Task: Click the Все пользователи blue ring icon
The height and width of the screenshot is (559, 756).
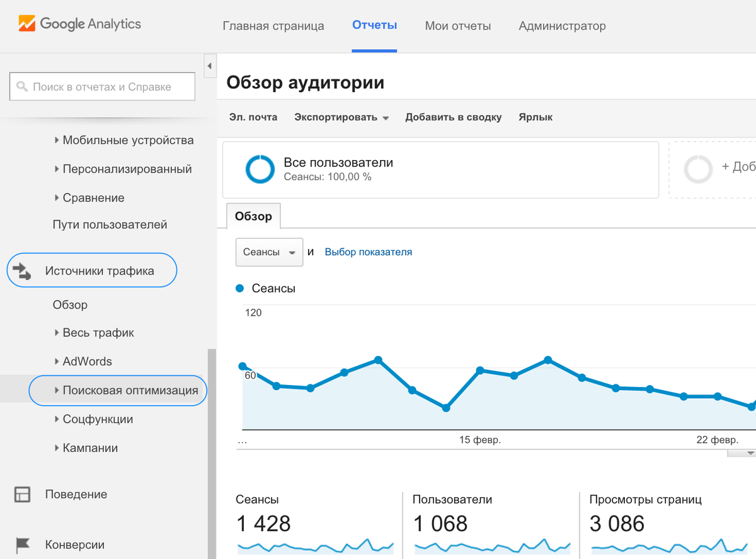Action: tap(260, 169)
